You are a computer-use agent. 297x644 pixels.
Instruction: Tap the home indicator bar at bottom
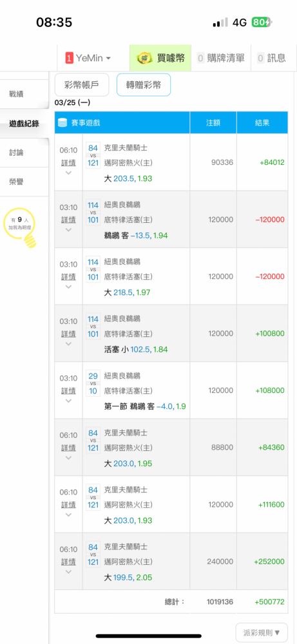149,636
